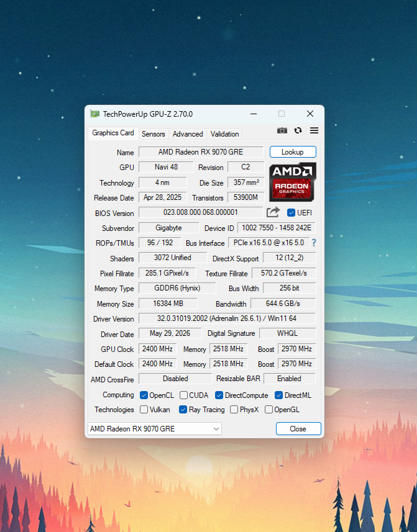Screen dimensions: 417x532
Task: Click the Pixel Fillrate 285.1 GPixel/s
Action: 167,273
